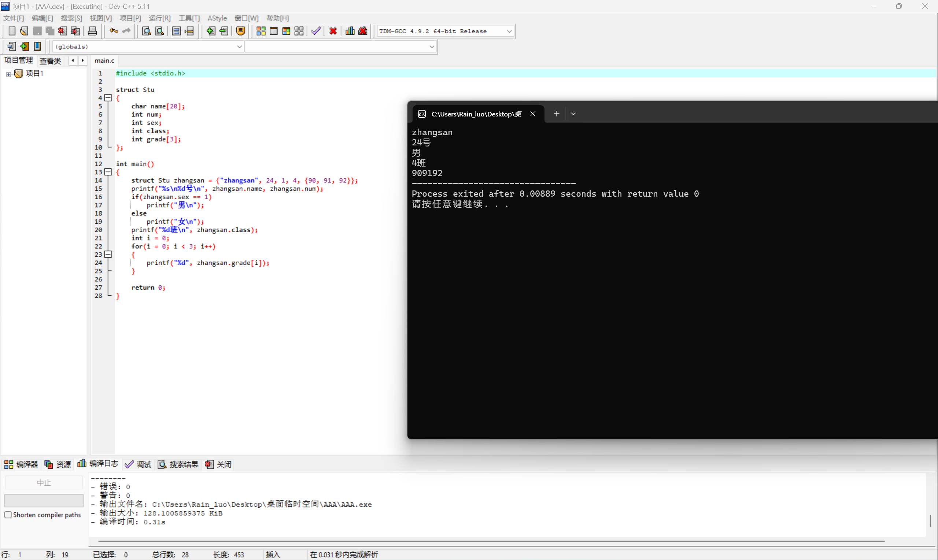The height and width of the screenshot is (560, 938).
Task: Collapse the main function fold at line 13
Action: (108, 172)
